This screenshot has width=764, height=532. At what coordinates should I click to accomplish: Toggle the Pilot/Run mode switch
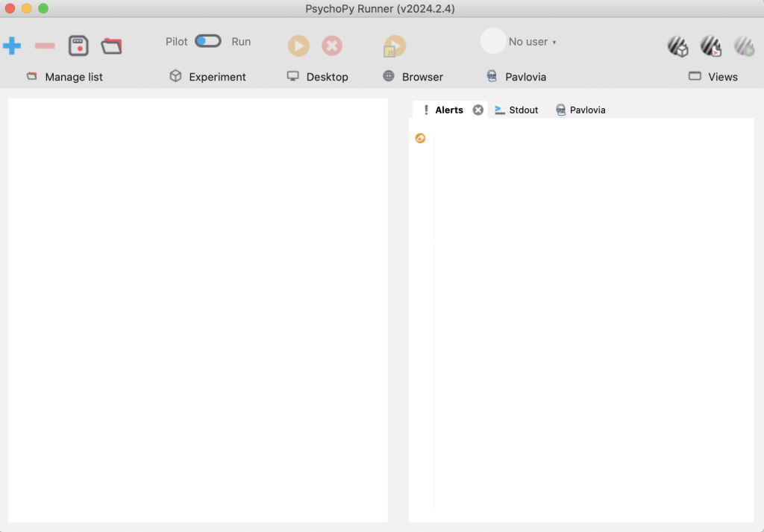208,41
